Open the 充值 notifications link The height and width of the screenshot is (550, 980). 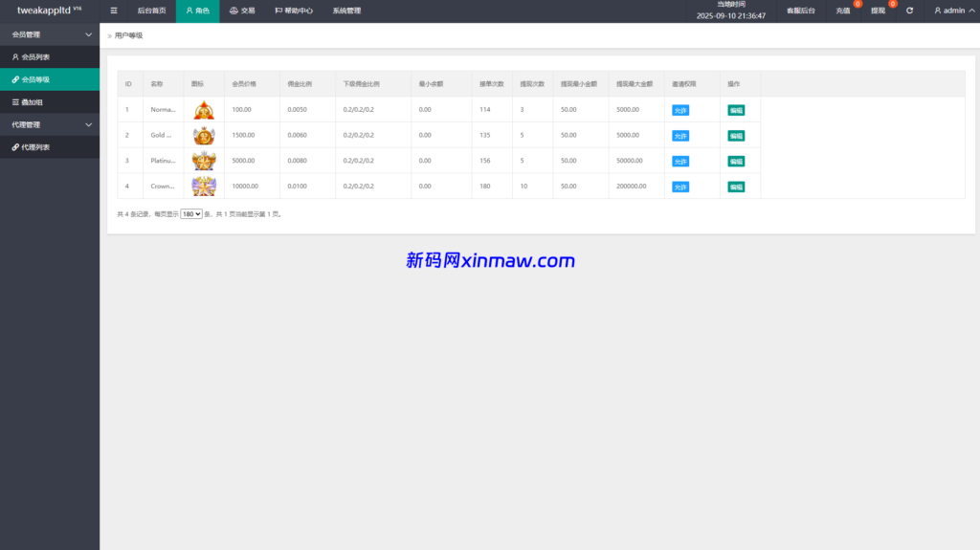point(843,11)
